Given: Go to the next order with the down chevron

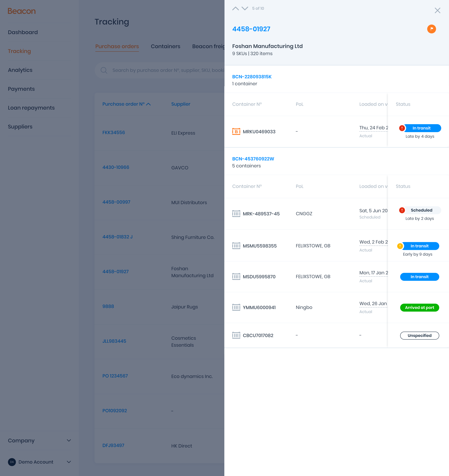Looking at the screenshot, I should pyautogui.click(x=245, y=8).
